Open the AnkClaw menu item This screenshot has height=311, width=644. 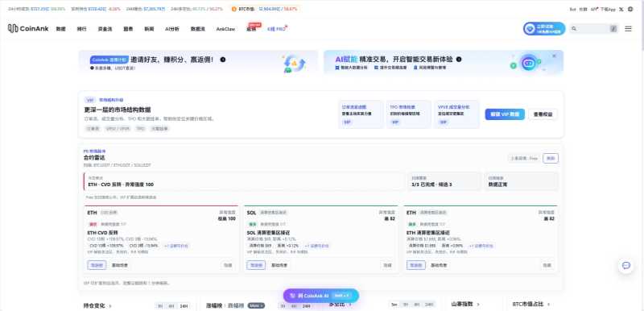(x=225, y=29)
